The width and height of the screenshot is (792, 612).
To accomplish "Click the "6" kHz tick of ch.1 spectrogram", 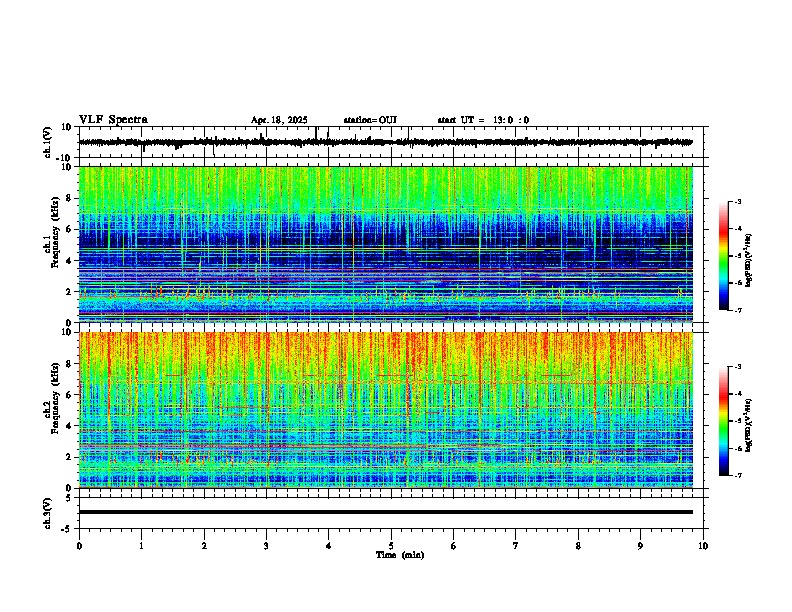I will [69, 230].
